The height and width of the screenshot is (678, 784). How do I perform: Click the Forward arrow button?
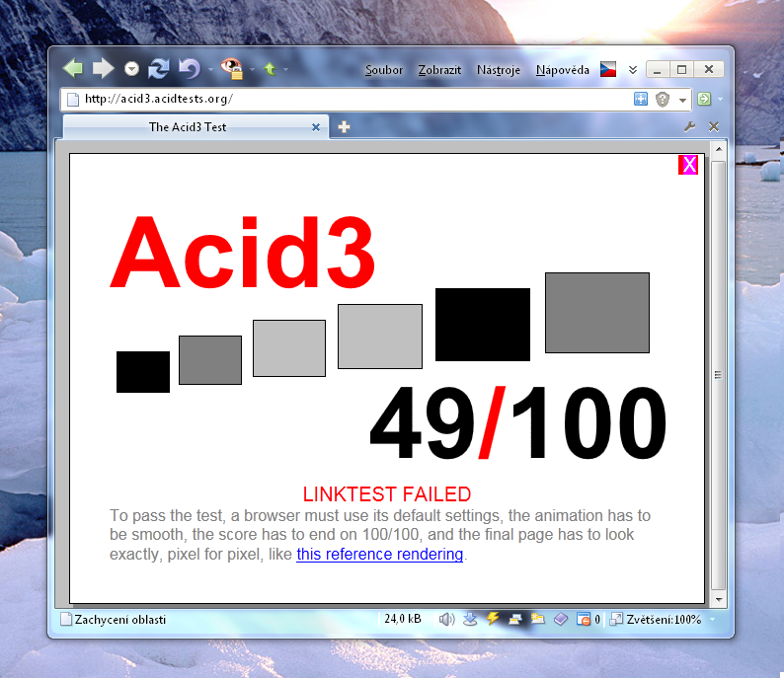pyautogui.click(x=103, y=68)
